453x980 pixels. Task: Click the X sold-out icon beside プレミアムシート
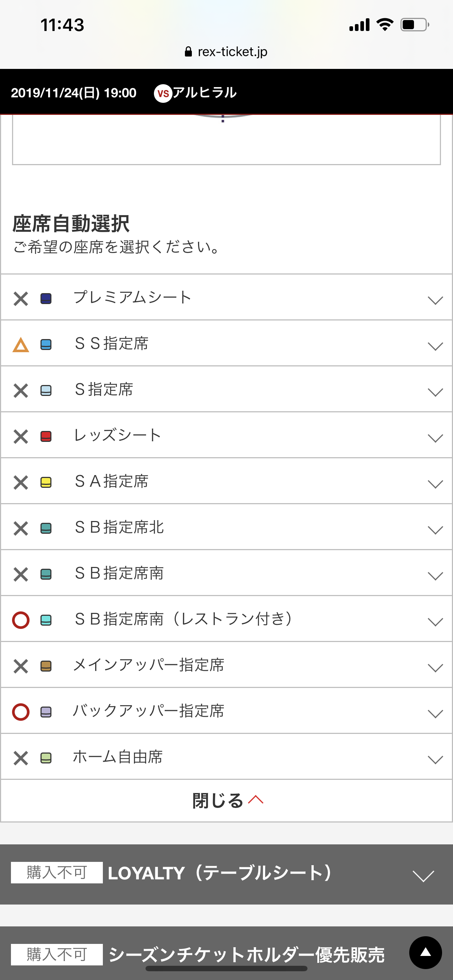(20, 299)
